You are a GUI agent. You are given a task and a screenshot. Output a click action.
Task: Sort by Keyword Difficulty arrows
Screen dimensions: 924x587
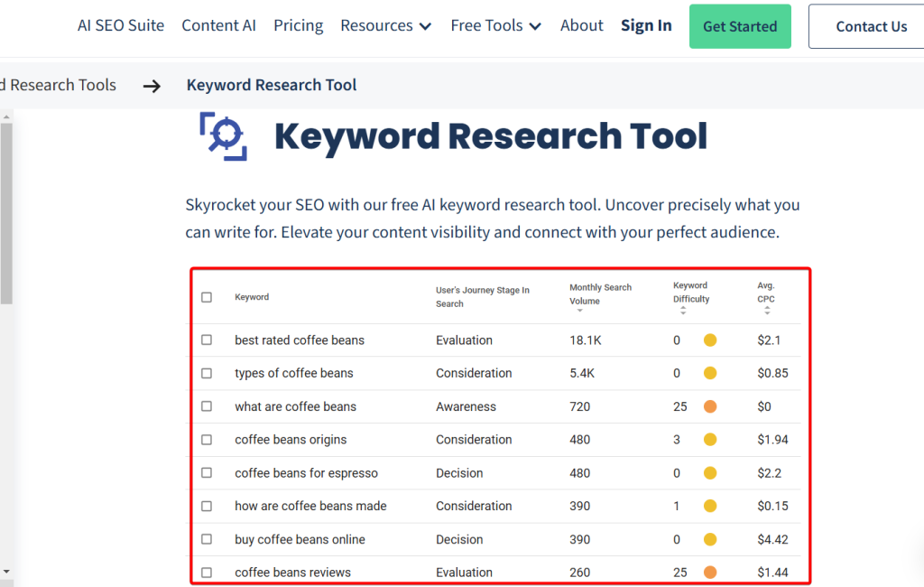(x=683, y=311)
